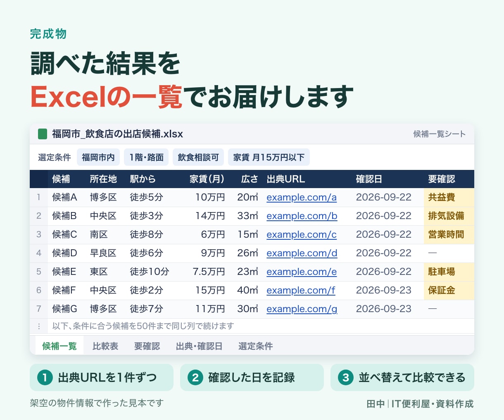Click the 確認日 column header
Screen dimensions: 504x420
click(369, 179)
